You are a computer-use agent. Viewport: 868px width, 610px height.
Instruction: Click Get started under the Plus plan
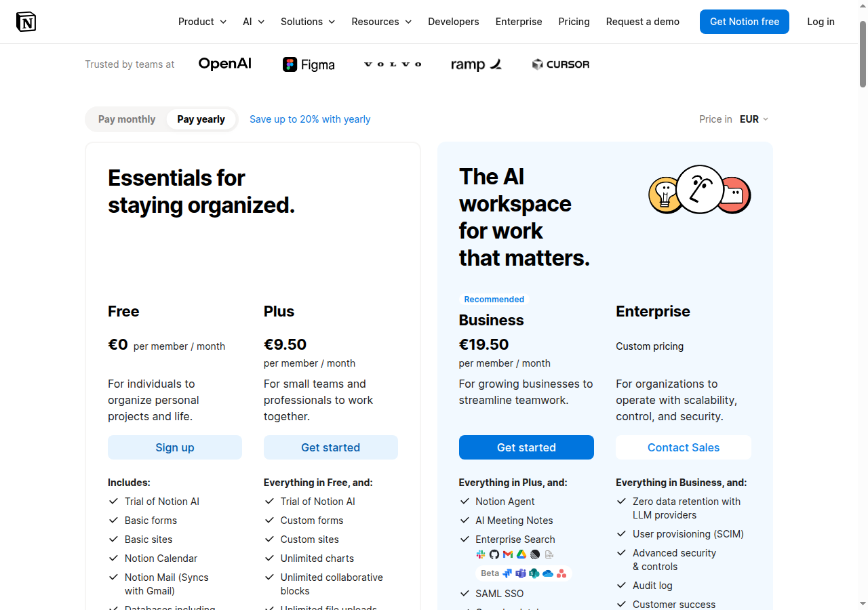331,447
